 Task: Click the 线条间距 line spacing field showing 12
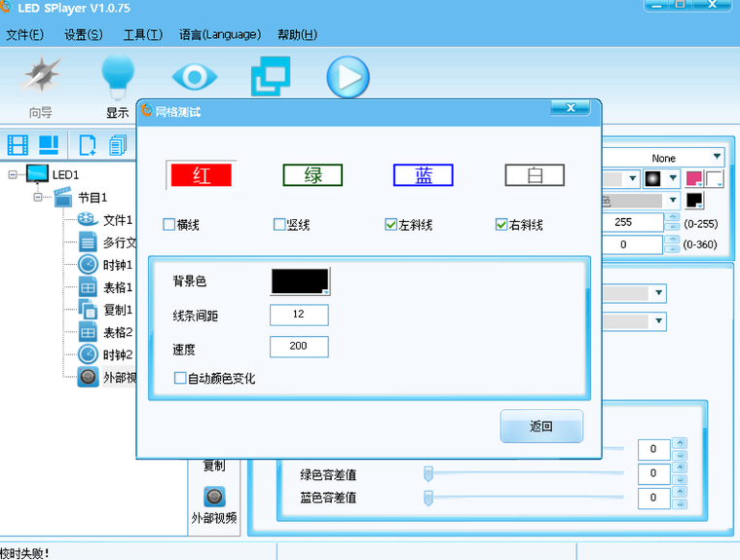[299, 315]
